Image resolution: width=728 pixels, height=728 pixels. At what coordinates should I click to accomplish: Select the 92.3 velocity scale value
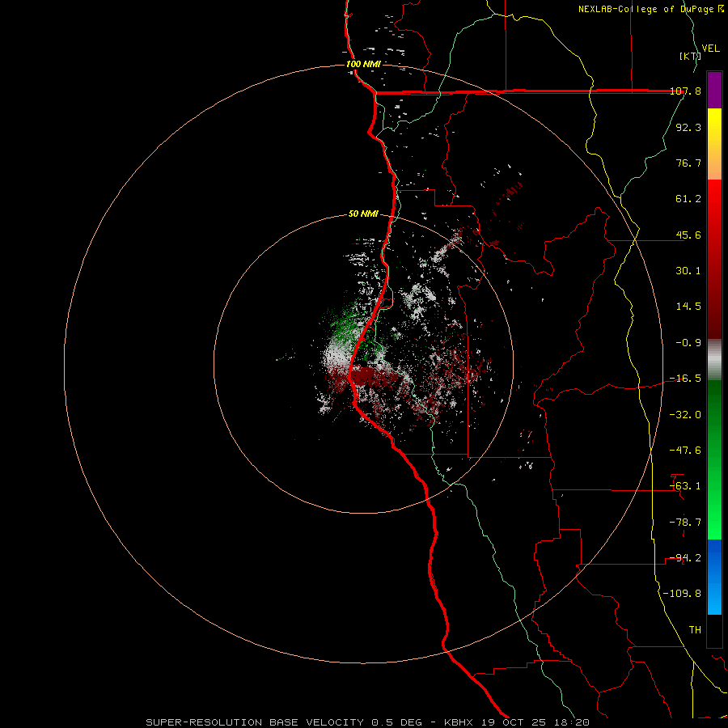click(x=688, y=127)
